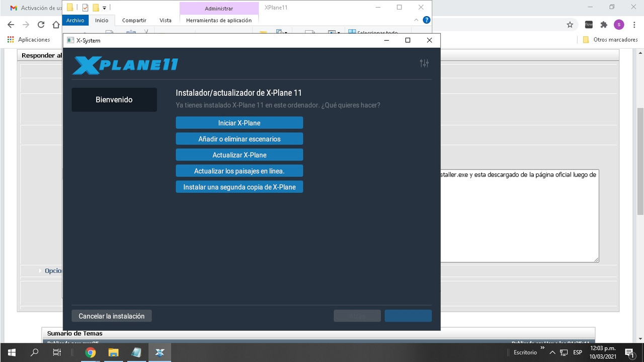644x362 pixels.
Task: Switch to Chrome from taskbar
Action: pyautogui.click(x=91, y=352)
